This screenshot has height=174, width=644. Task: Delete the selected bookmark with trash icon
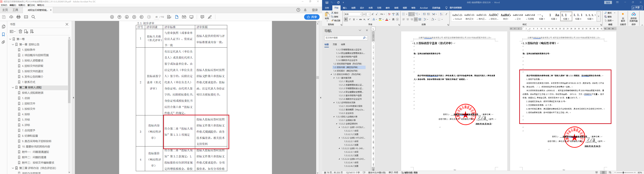pyautogui.click(x=20, y=32)
